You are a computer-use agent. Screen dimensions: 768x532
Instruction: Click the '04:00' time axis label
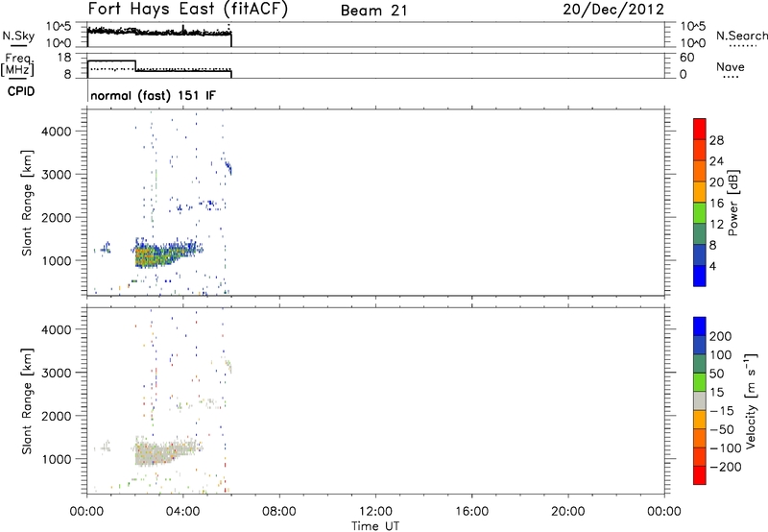pos(182,512)
